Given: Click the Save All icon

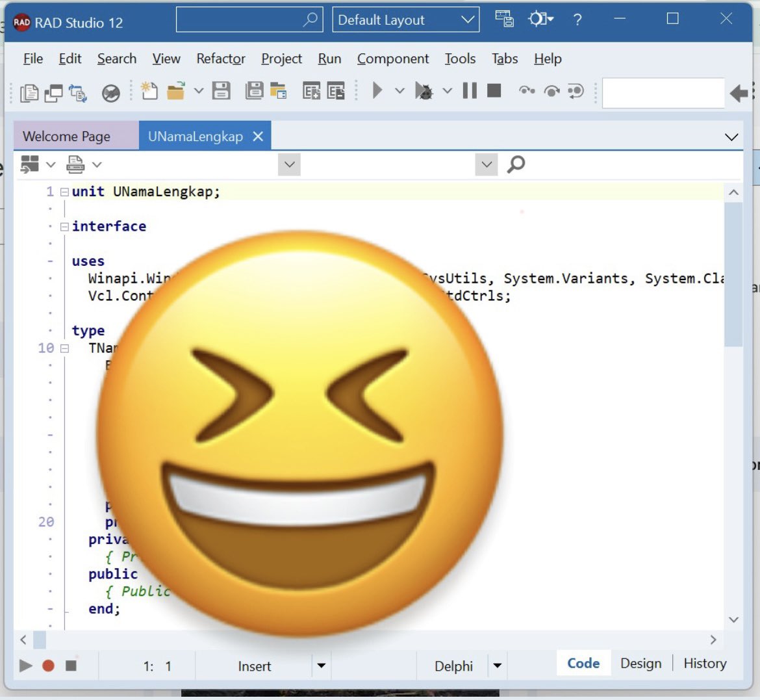Looking at the screenshot, I should coord(254,91).
